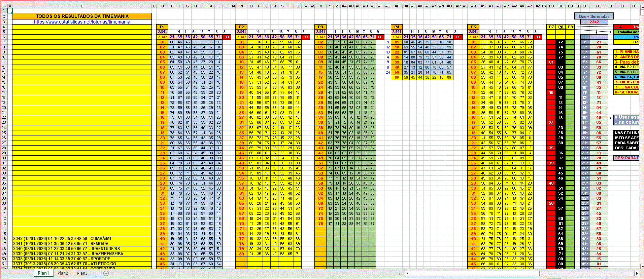This screenshot has width=644, height=279.
Task: Switch to the Plan2 sheet tab
Action: [63, 273]
